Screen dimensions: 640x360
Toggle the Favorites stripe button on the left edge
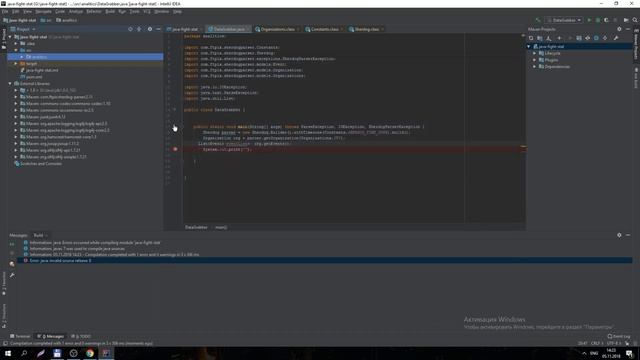(4, 283)
